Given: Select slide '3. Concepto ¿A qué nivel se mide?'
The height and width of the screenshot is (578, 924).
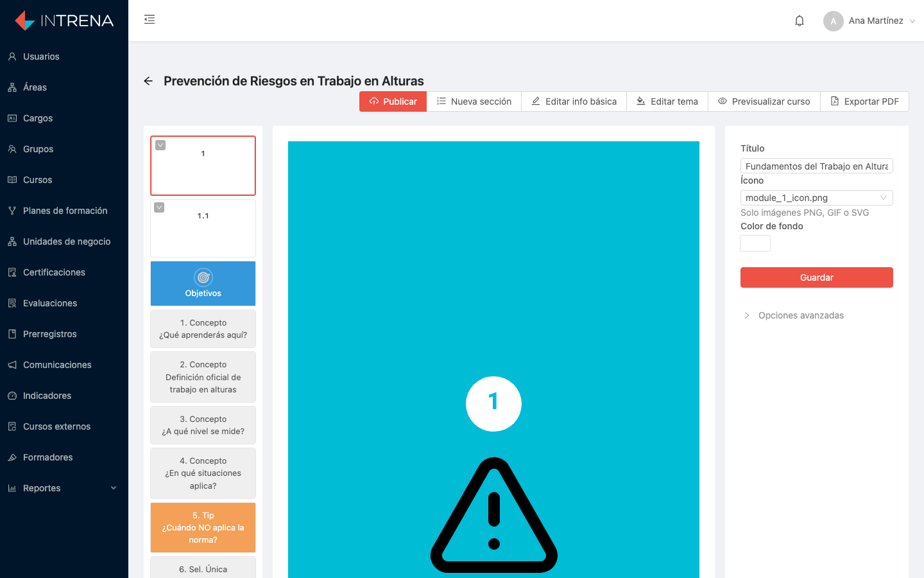Looking at the screenshot, I should point(203,425).
